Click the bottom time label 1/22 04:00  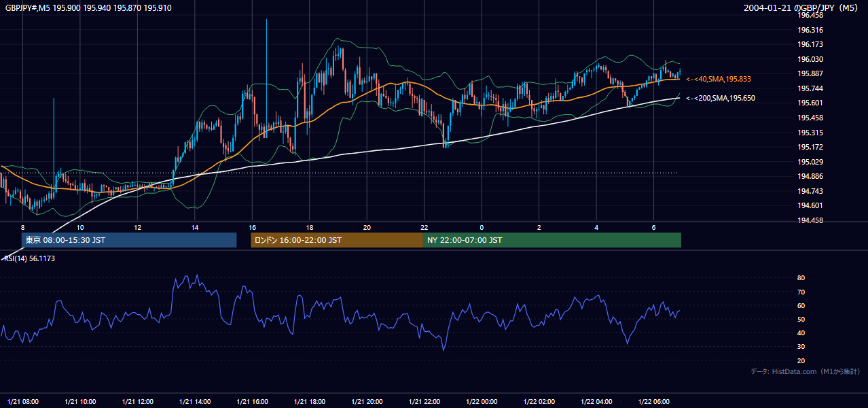pos(596,402)
